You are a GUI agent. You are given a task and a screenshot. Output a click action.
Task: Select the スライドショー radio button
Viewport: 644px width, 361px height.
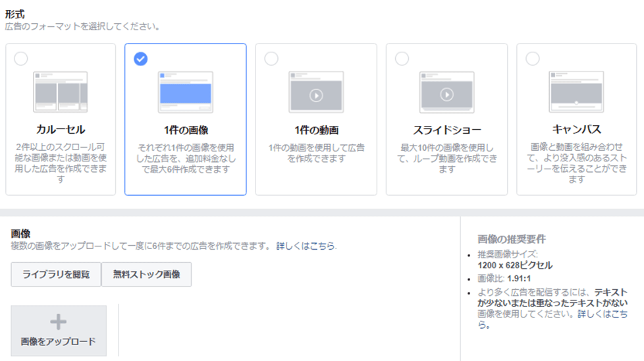402,59
